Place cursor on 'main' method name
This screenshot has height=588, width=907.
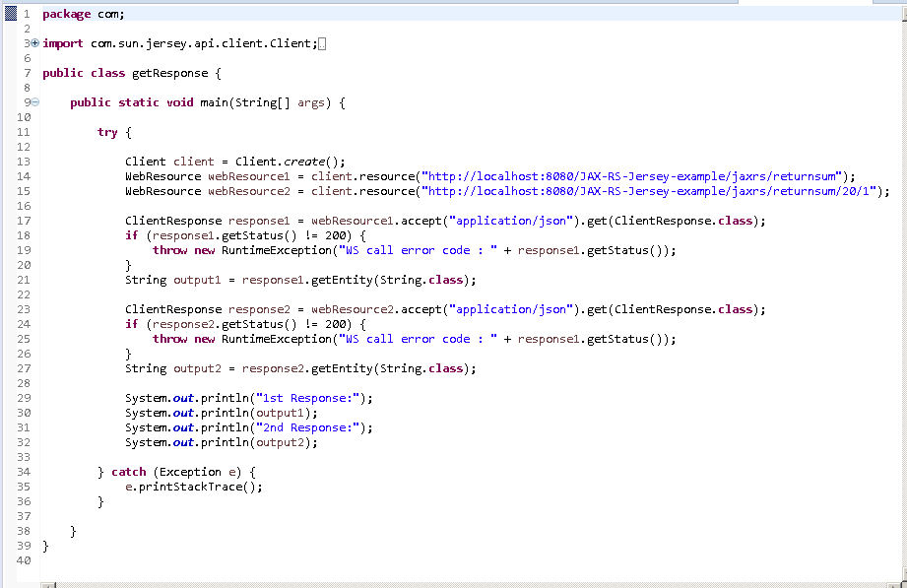click(x=214, y=103)
